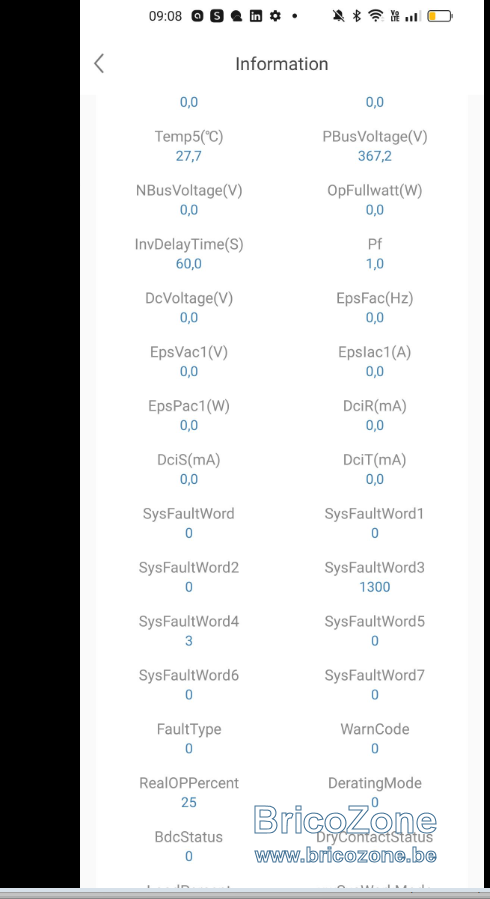Tap the Information page title
This screenshot has width=490, height=899.
(281, 64)
